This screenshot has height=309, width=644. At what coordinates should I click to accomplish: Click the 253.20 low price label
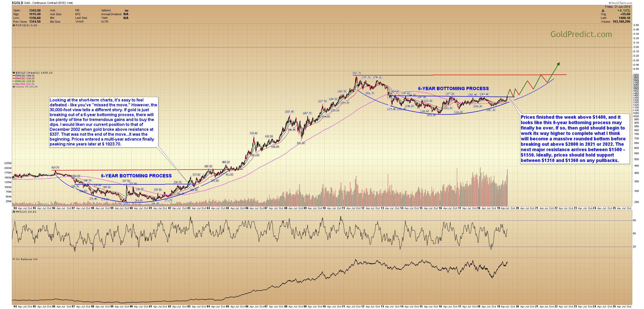(122, 204)
